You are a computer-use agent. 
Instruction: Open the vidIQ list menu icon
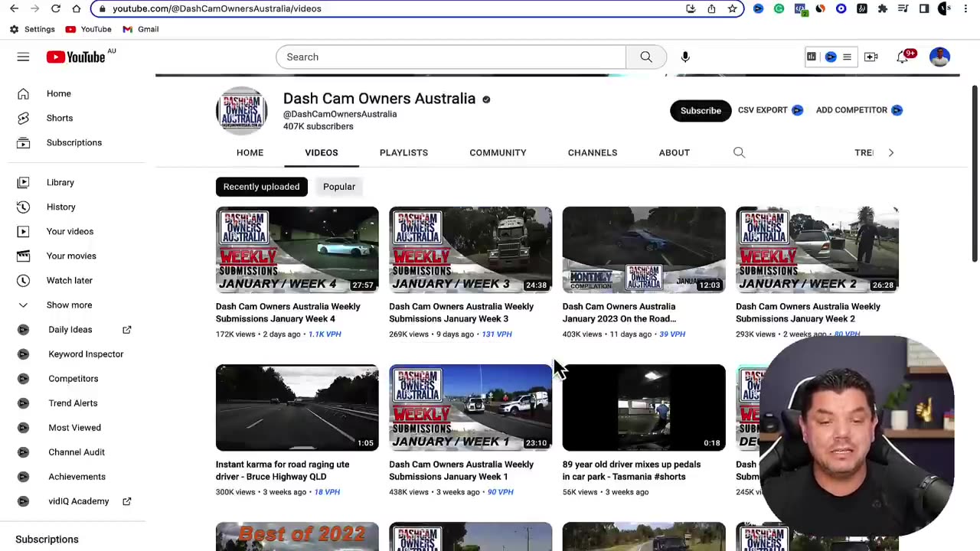point(847,57)
